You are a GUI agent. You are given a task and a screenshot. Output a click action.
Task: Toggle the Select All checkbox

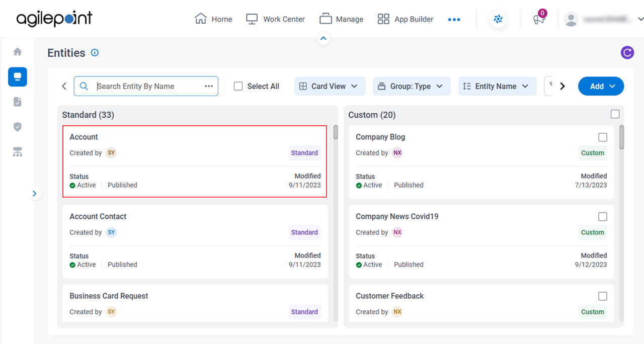[x=238, y=86]
